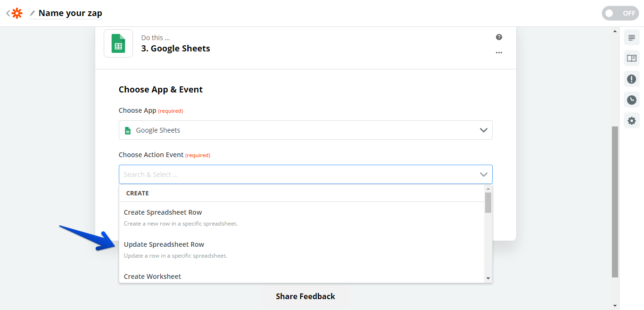The width and height of the screenshot is (644, 310).
Task: Collapse the Choose Action Event dropdown arrow
Action: tap(483, 175)
